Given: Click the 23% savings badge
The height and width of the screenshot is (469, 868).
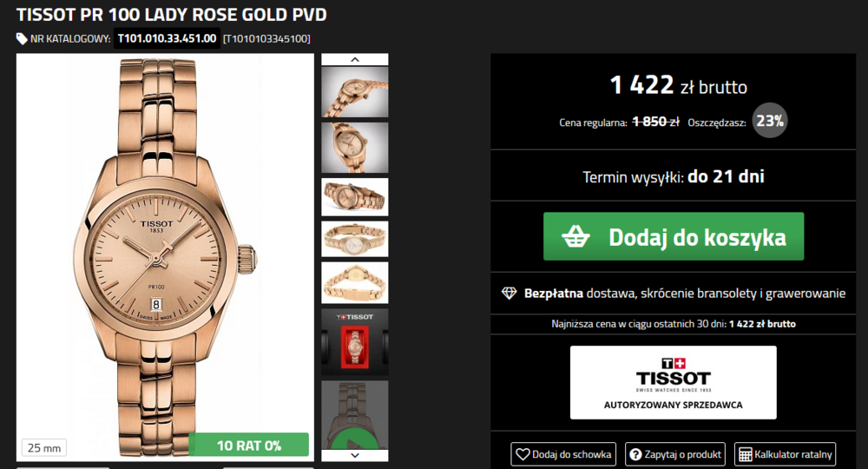Looking at the screenshot, I should pyautogui.click(x=769, y=121).
